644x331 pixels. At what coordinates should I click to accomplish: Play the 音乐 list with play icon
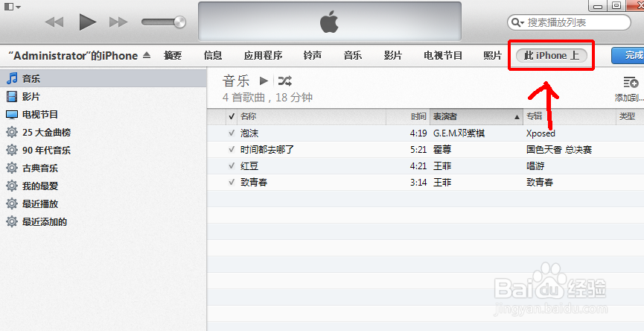264,81
